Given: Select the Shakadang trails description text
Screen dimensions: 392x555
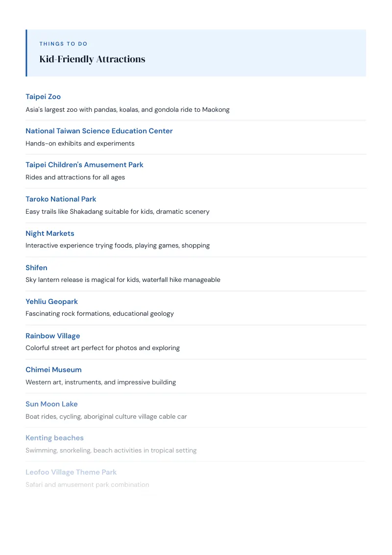Looking at the screenshot, I should click(118, 212).
